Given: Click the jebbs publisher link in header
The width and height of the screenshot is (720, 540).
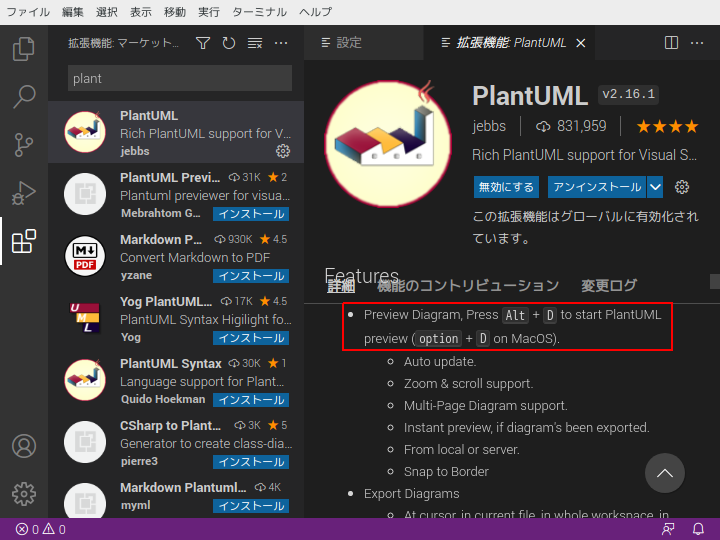Looking at the screenshot, I should tap(489, 126).
